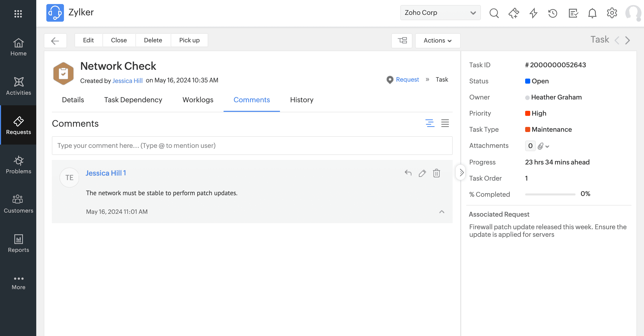Open the Task Dependency tab
644x336 pixels.
[133, 100]
